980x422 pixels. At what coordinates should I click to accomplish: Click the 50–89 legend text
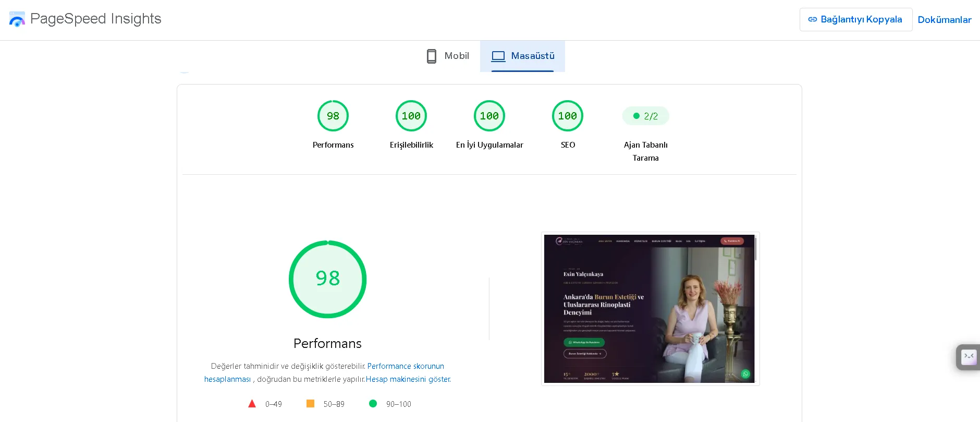[x=334, y=404]
